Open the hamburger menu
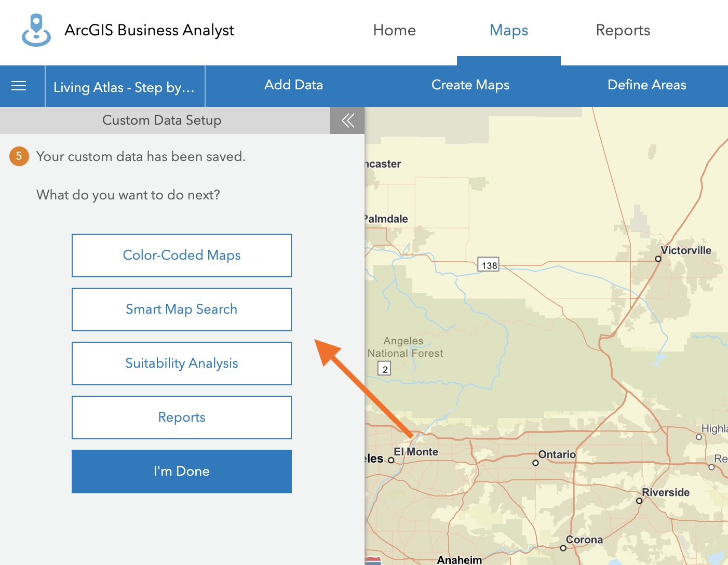 pyautogui.click(x=19, y=86)
